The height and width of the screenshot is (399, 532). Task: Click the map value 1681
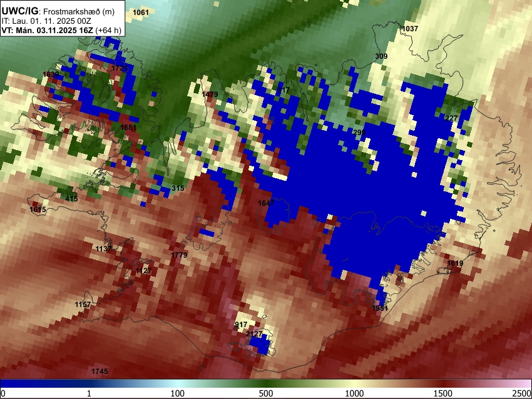[x=128, y=128]
